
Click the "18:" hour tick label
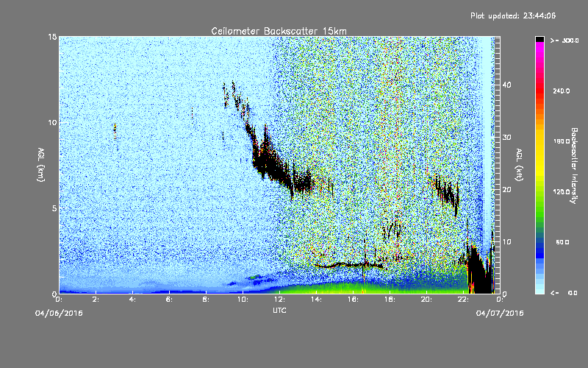click(x=390, y=300)
